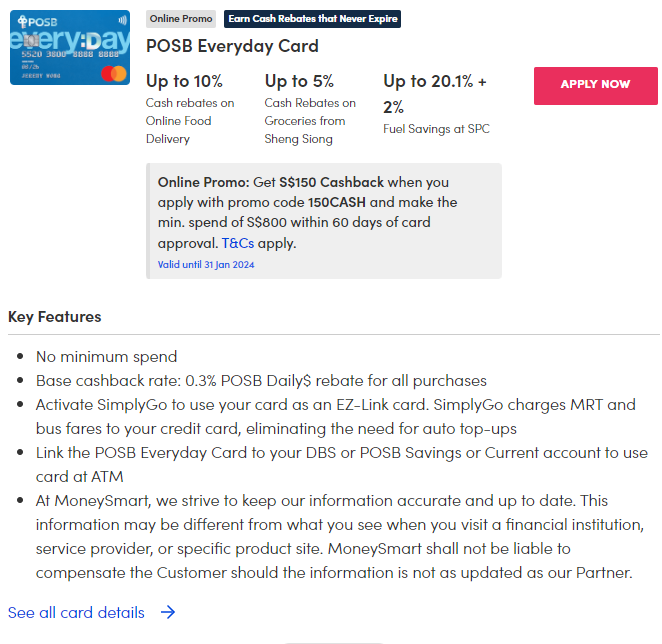Click the APPLY NOW button
The image size is (662, 644).
coord(595,85)
